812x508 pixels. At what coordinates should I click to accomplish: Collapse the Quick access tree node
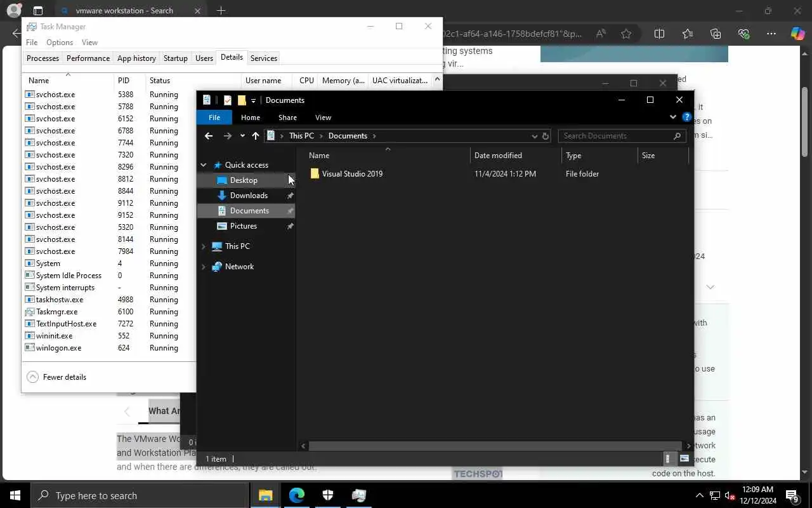(x=204, y=165)
